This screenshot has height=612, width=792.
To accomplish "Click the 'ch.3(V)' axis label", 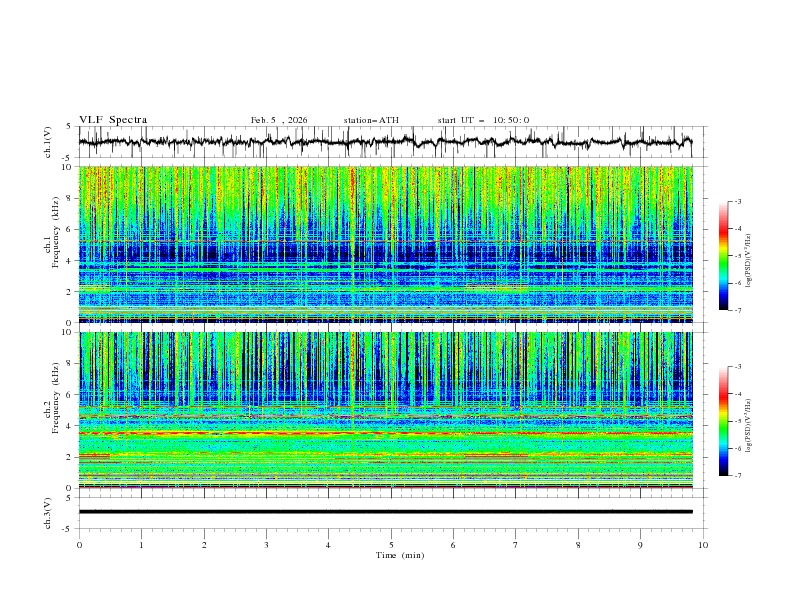I will [x=48, y=513].
